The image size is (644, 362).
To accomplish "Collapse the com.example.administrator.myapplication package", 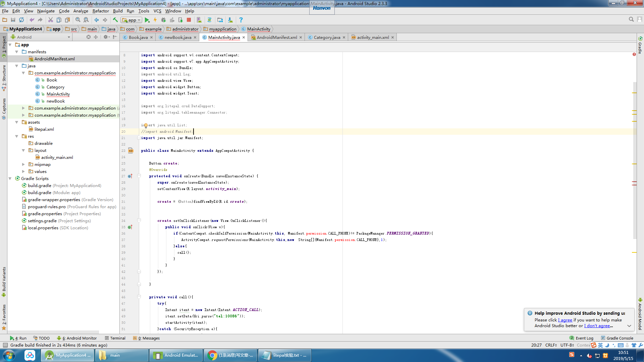I will pos(23,73).
